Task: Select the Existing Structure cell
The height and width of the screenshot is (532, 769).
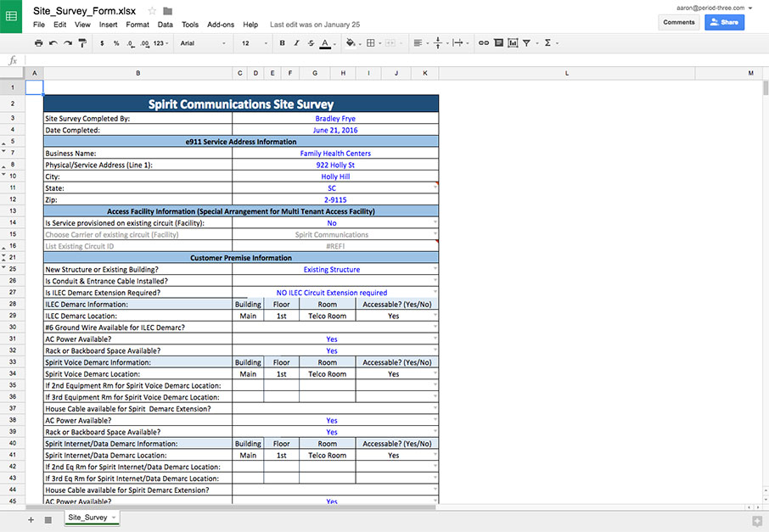Action: 335,270
